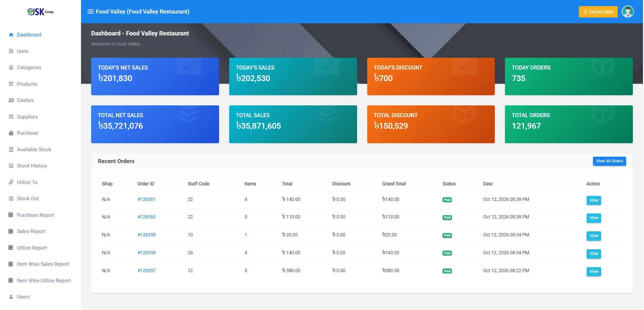Open Utilize Report menu item
This screenshot has width=644, height=310.
(x=32, y=248)
